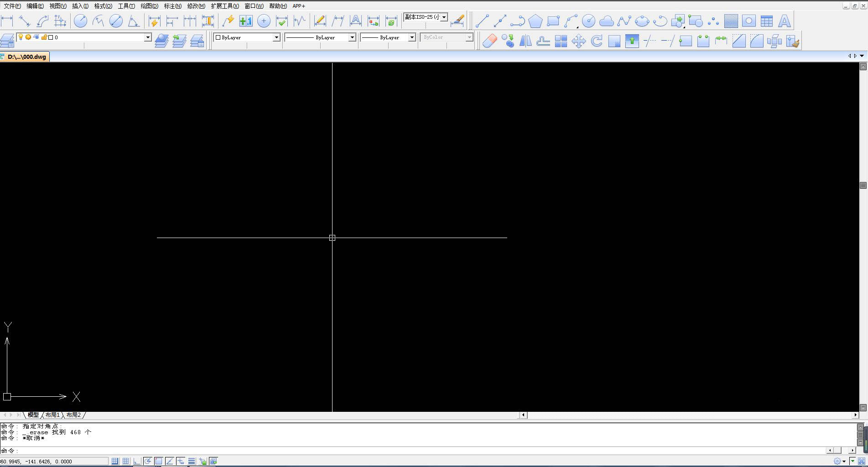
Task: Select the Hatch tool
Action: [731, 21]
